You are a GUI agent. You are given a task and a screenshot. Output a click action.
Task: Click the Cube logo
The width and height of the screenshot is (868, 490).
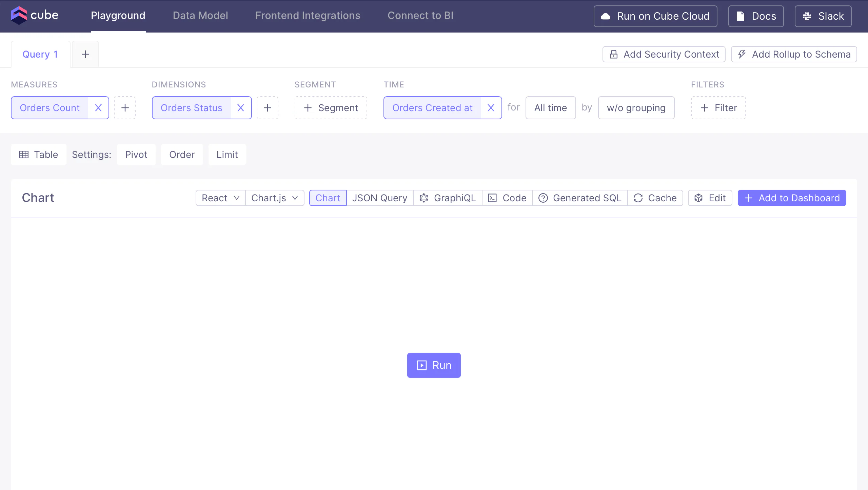point(35,16)
